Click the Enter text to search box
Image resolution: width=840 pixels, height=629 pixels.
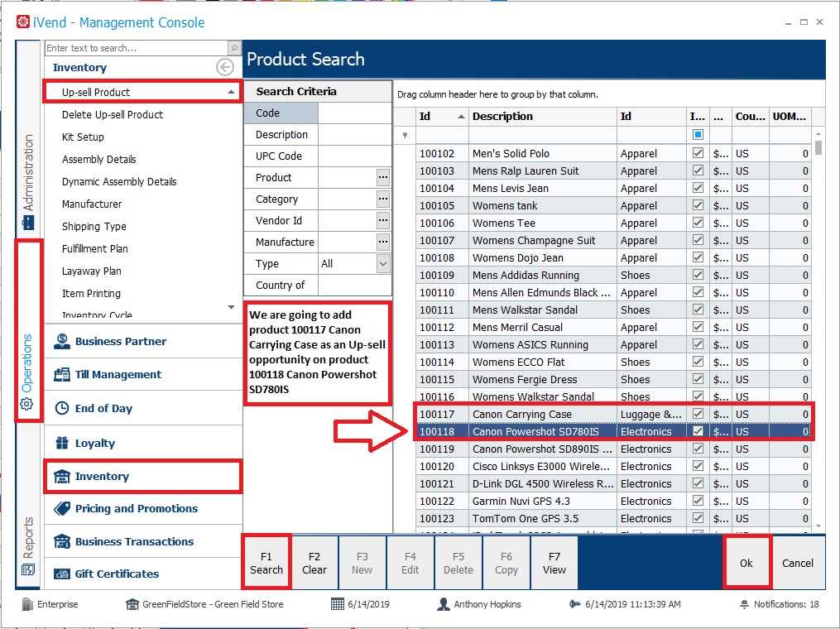(x=137, y=48)
